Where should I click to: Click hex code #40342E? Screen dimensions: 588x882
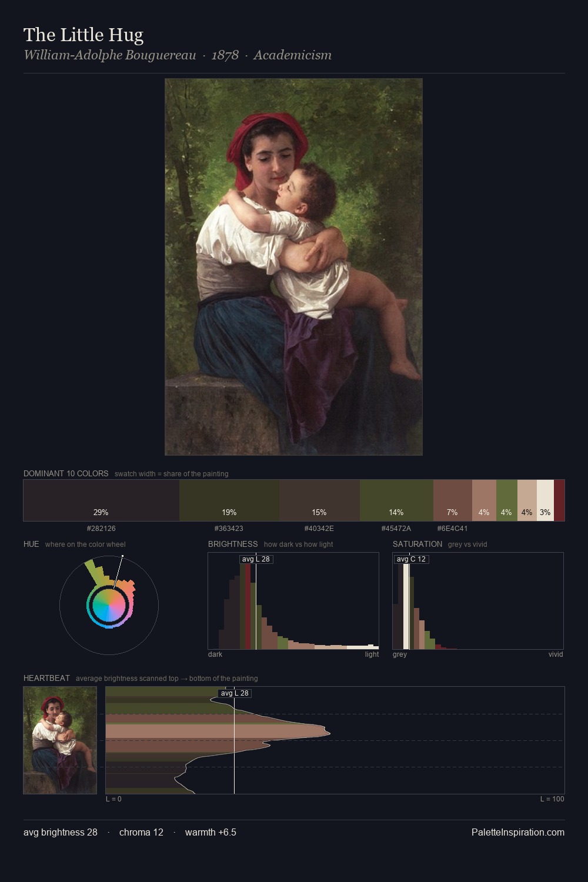[x=319, y=529]
